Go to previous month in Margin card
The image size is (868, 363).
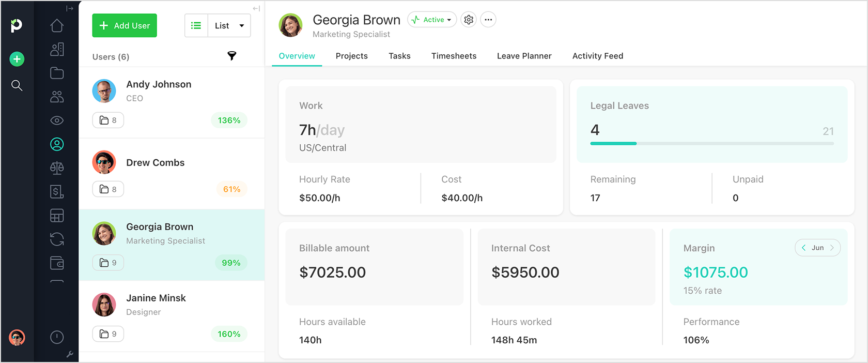coord(803,248)
